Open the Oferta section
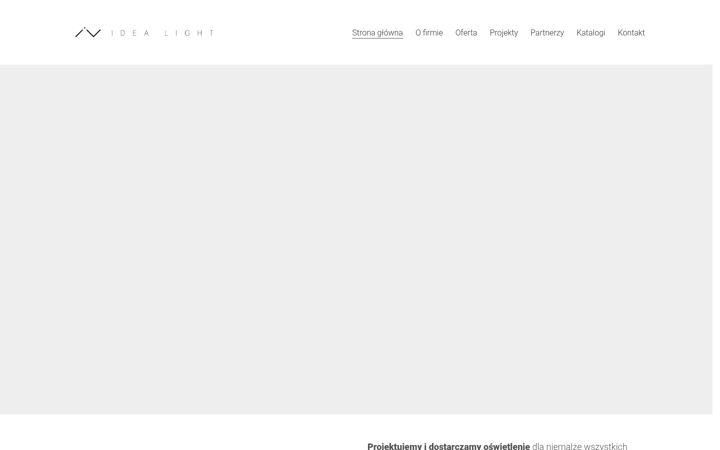Image resolution: width=720 pixels, height=450 pixels. click(x=466, y=33)
